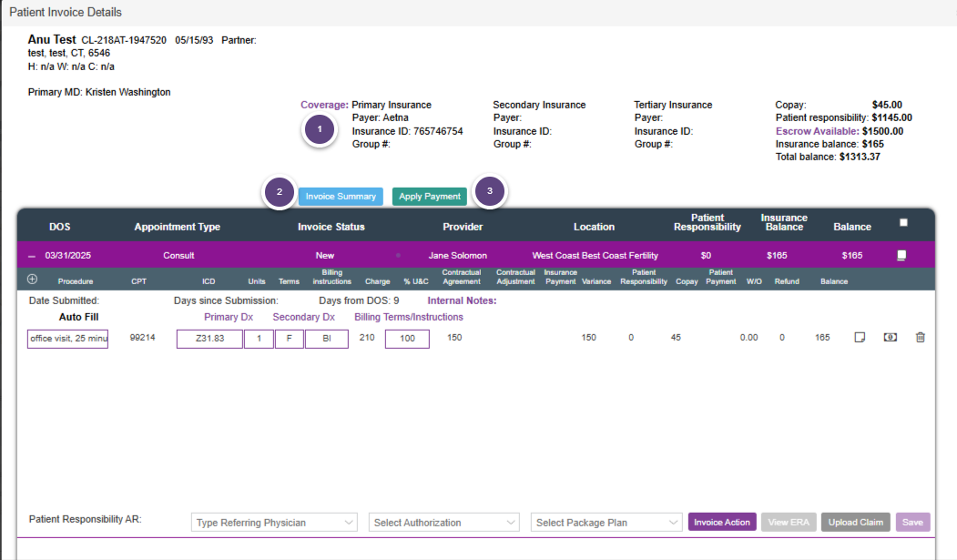Toggle the select-all checkbox in table header
The width and height of the screenshot is (957, 560).
tap(903, 222)
